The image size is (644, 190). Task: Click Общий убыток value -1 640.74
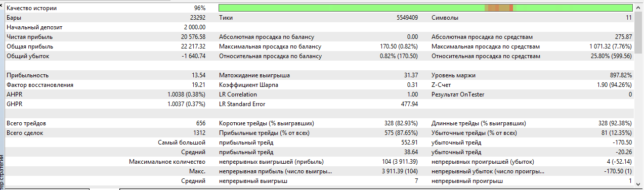point(194,56)
